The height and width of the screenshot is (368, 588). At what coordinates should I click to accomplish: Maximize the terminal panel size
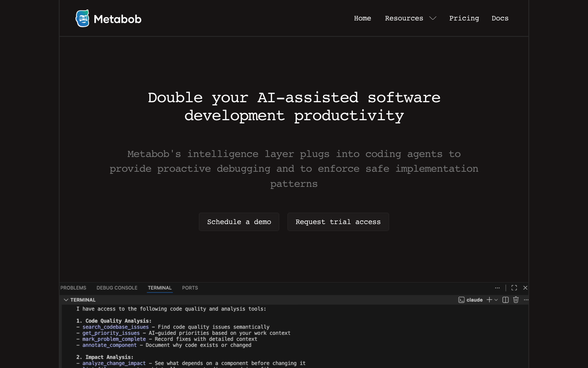click(514, 288)
